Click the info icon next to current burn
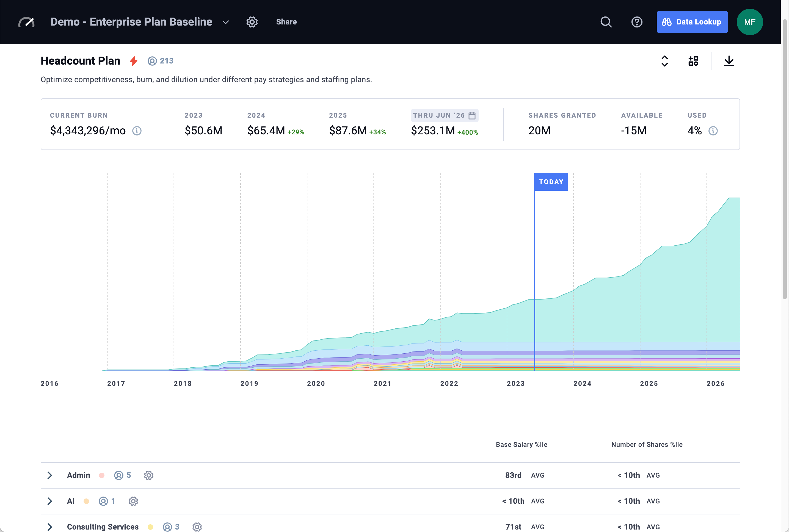The image size is (789, 532). tap(137, 131)
